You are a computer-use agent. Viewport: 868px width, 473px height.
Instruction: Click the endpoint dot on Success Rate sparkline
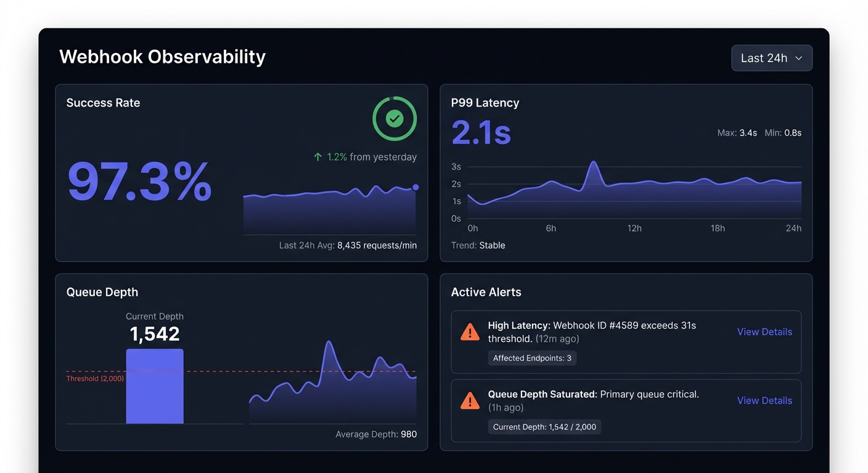(x=416, y=187)
